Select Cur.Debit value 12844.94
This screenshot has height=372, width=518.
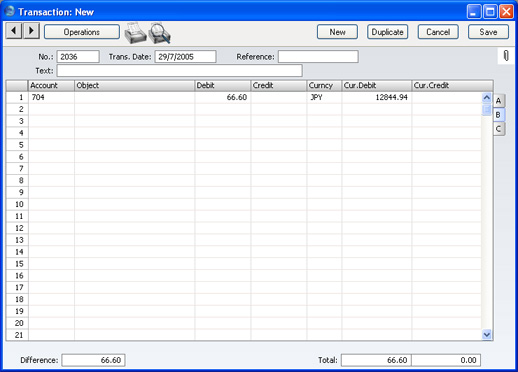[377, 97]
